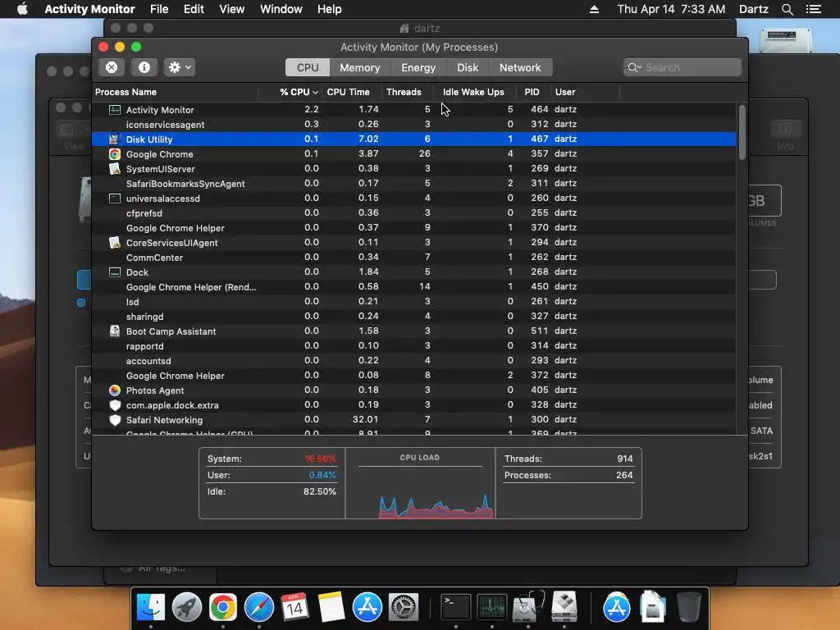The image size is (840, 630).
Task: Sort by Idle Wake Ups column
Action: click(473, 92)
